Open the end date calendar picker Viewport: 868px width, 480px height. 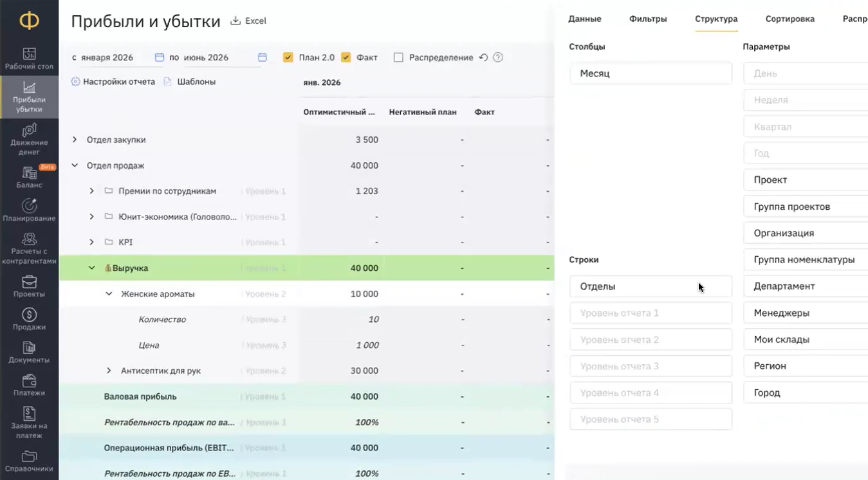(263, 57)
